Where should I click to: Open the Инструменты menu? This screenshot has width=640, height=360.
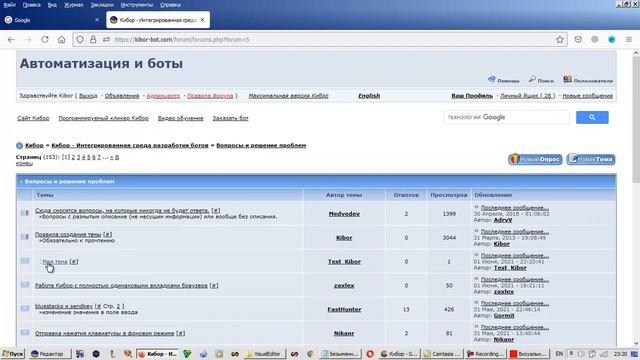(137, 5)
